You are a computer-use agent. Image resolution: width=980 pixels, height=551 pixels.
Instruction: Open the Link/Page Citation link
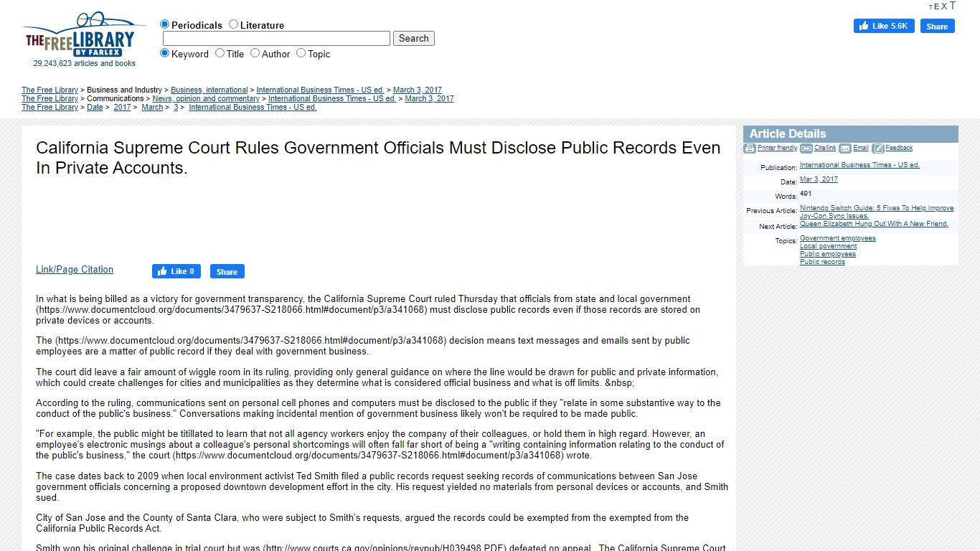tap(75, 270)
